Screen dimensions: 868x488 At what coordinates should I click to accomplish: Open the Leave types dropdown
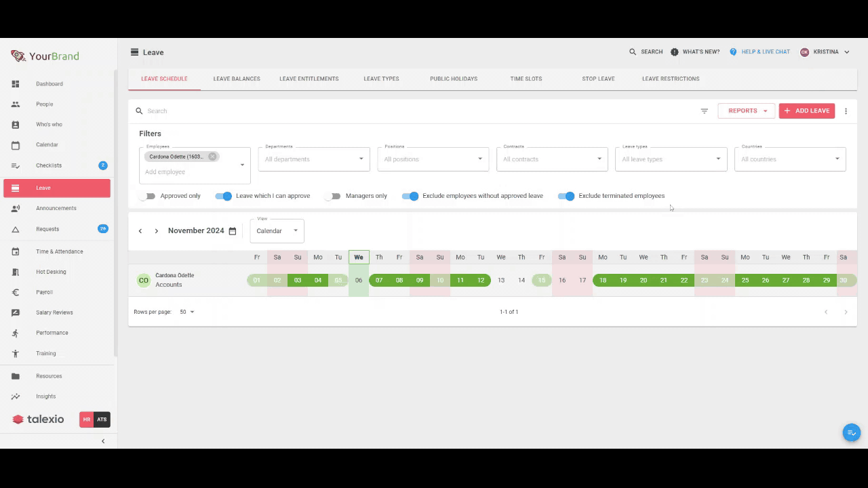671,159
